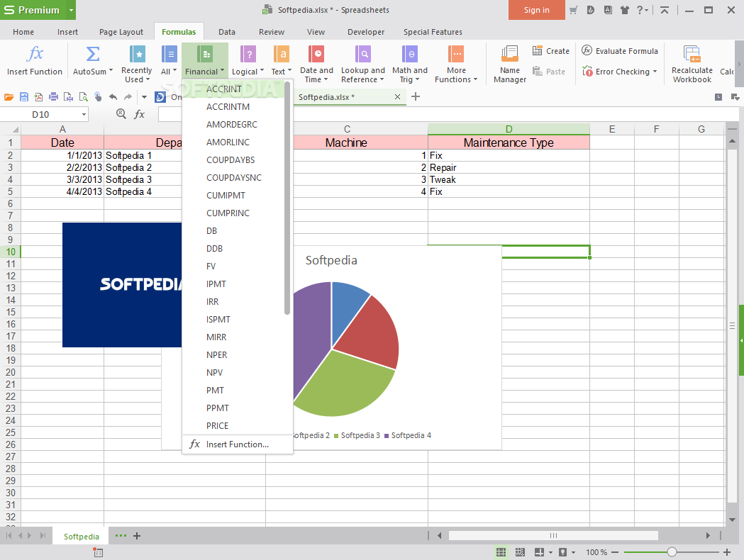Image resolution: width=744 pixels, height=560 pixels.
Task: Click the Undo arrow icon
Action: (113, 97)
